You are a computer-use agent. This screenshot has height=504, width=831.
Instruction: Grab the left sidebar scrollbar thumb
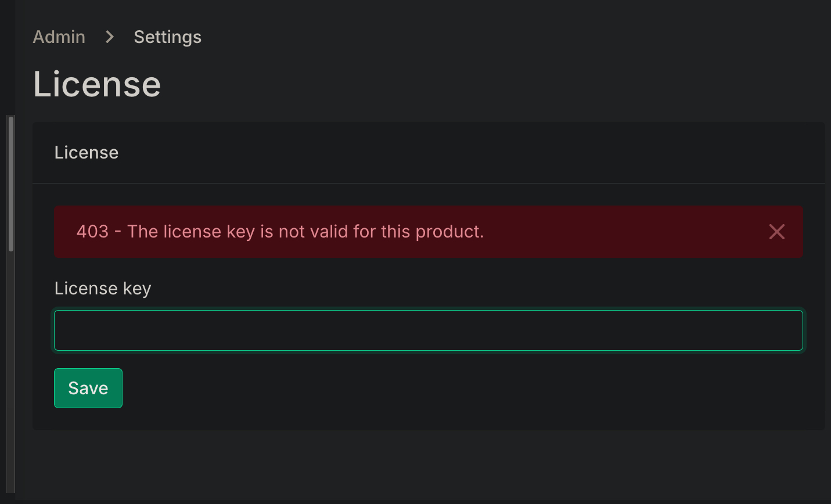tap(11, 183)
